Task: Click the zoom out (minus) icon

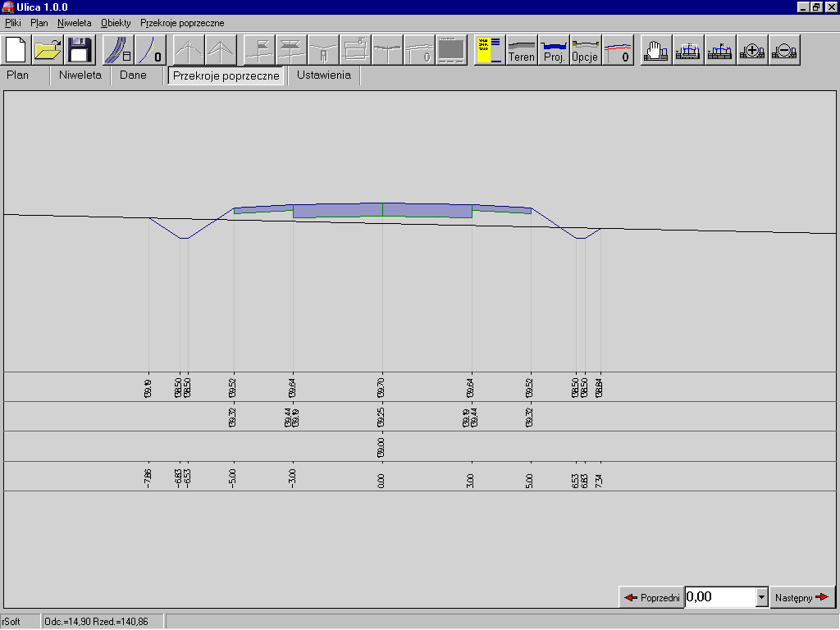Action: coord(784,50)
